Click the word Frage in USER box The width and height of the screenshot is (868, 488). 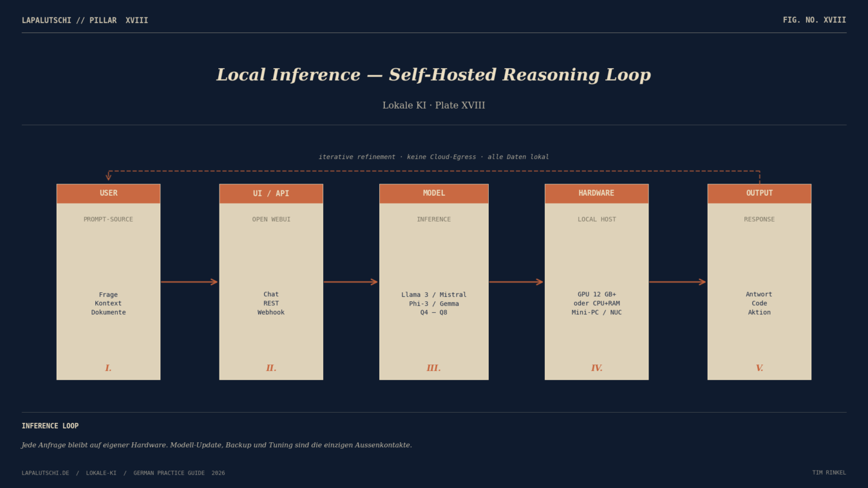[x=108, y=295]
